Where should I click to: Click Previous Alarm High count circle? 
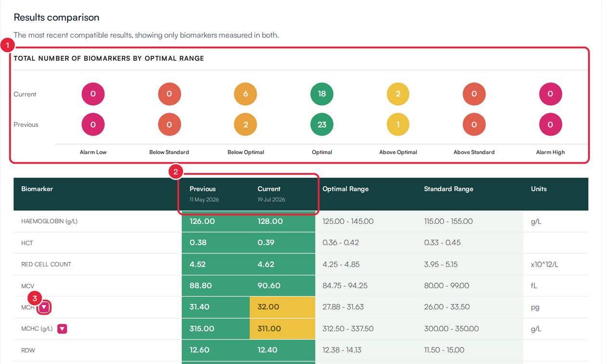click(550, 124)
